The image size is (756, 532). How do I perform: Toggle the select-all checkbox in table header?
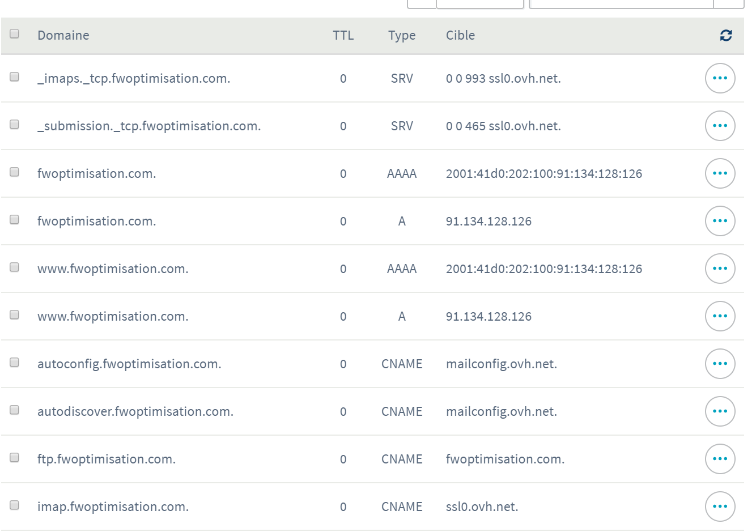coord(15,34)
